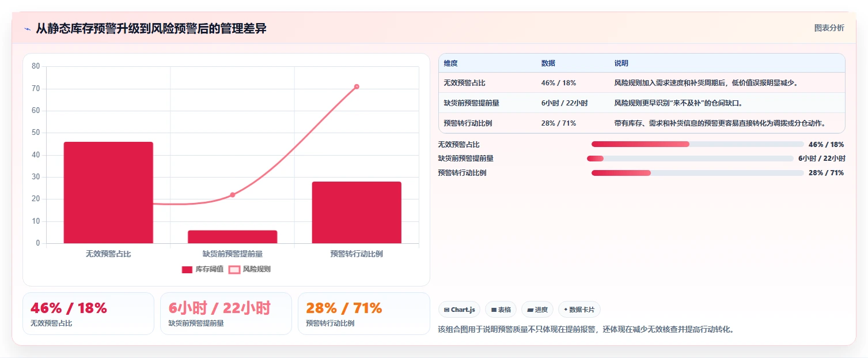Click the 无效预警占比 x-axis label

(108, 254)
